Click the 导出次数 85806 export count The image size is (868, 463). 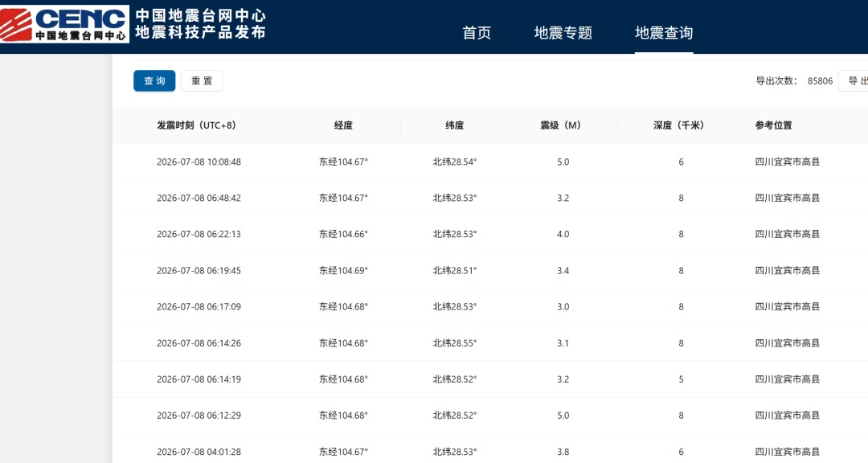tap(794, 81)
